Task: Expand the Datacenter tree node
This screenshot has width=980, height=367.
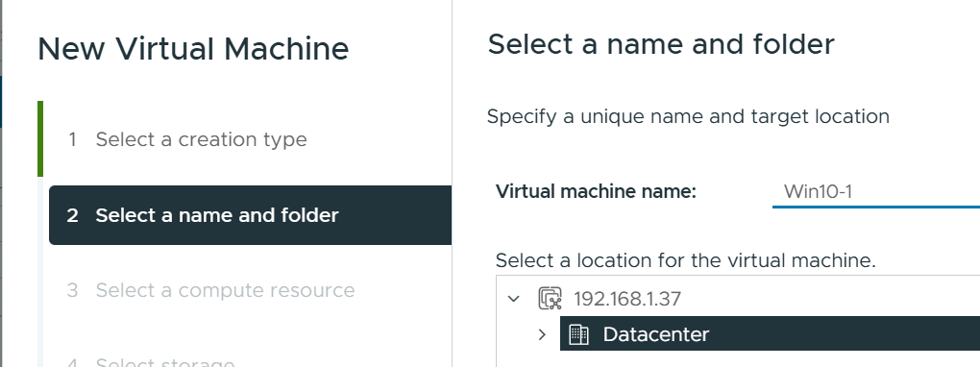Action: tap(542, 334)
